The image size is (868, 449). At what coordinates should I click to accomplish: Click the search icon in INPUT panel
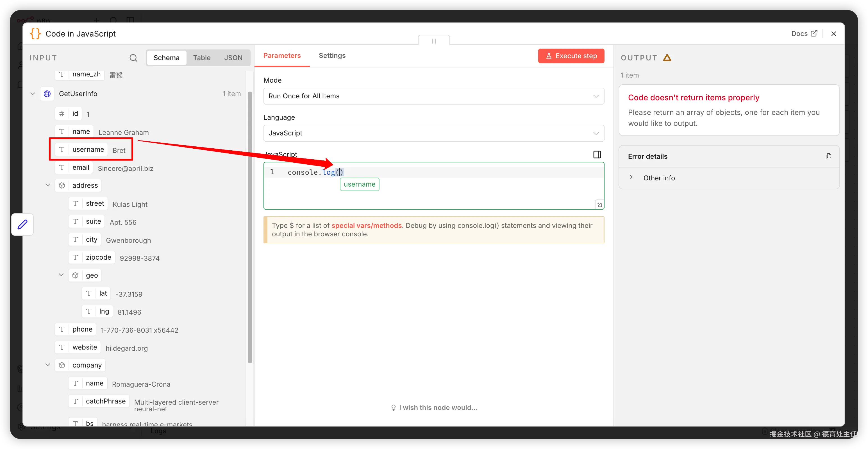click(x=133, y=58)
